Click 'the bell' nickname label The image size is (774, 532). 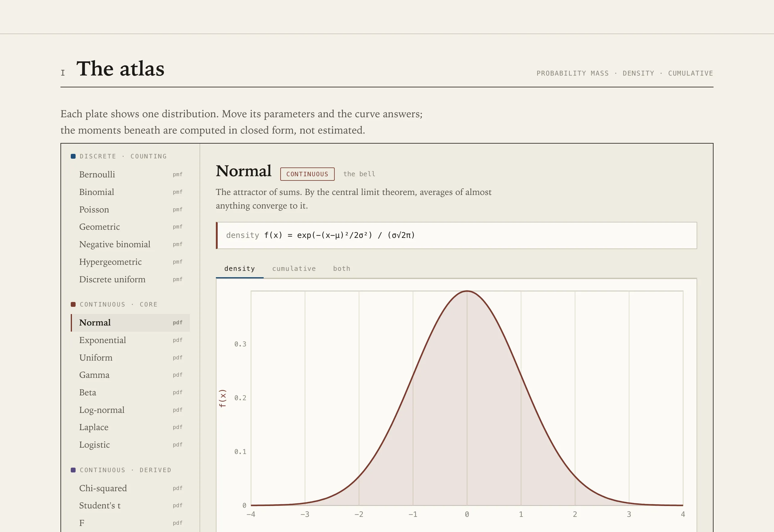359,174
